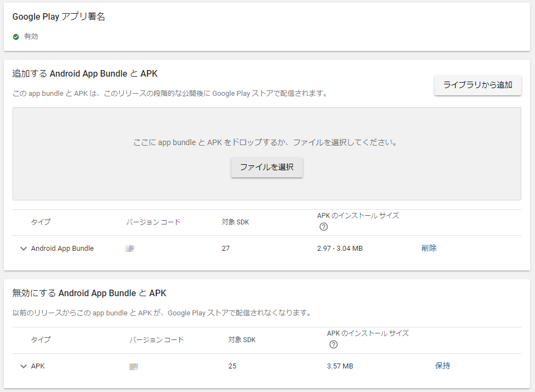
Task: Expand the Android App Bundle row chevron
Action: [x=24, y=249]
